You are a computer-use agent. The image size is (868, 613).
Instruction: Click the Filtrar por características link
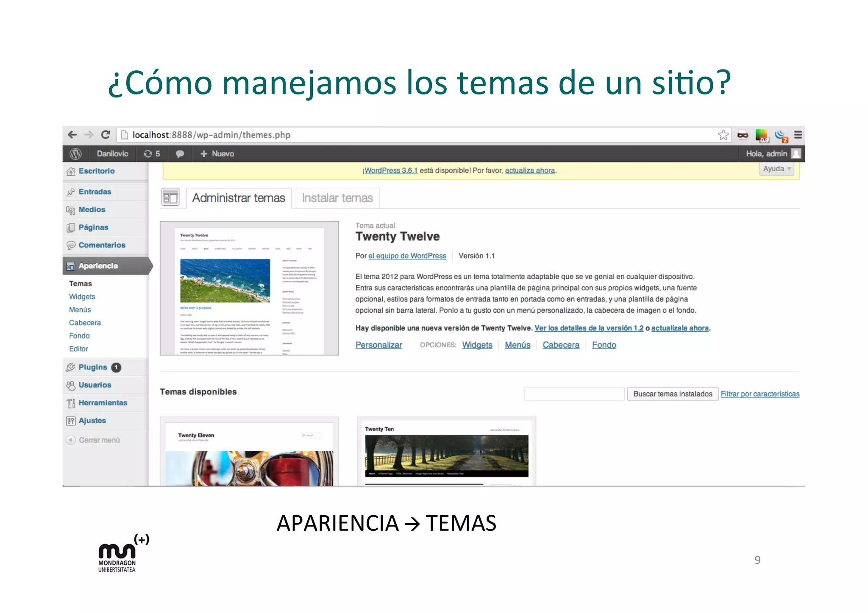tap(760, 394)
